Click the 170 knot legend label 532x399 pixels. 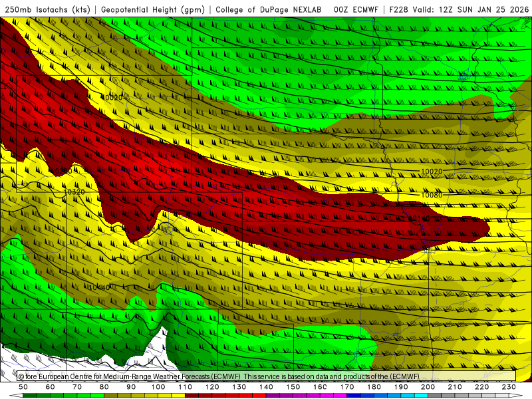(x=347, y=387)
